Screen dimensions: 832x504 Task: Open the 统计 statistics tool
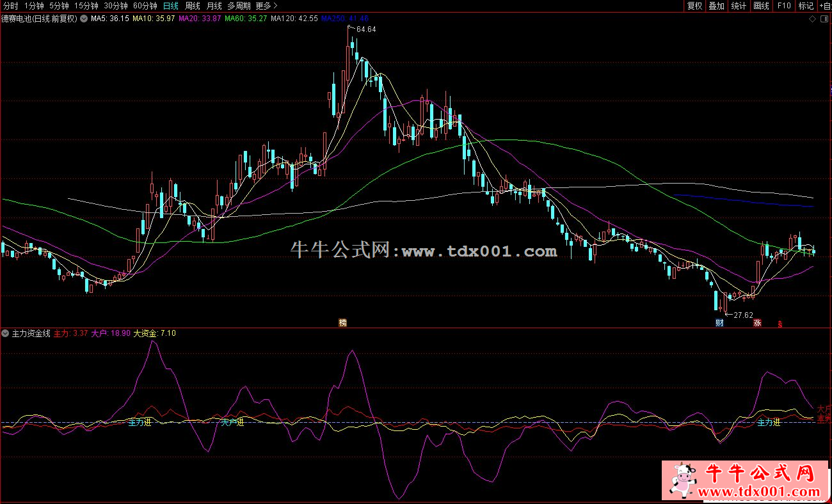coord(739,6)
